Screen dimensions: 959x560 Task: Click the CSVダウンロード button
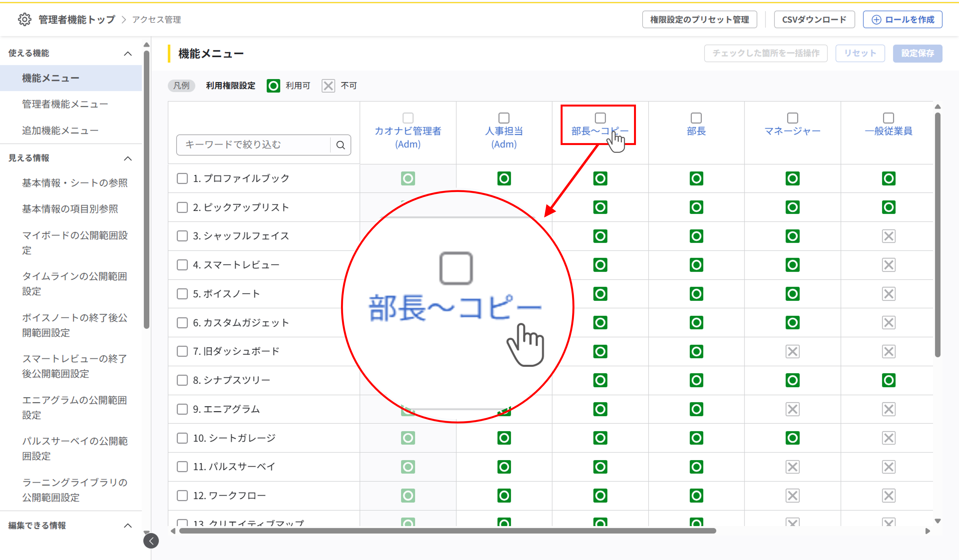tap(814, 19)
